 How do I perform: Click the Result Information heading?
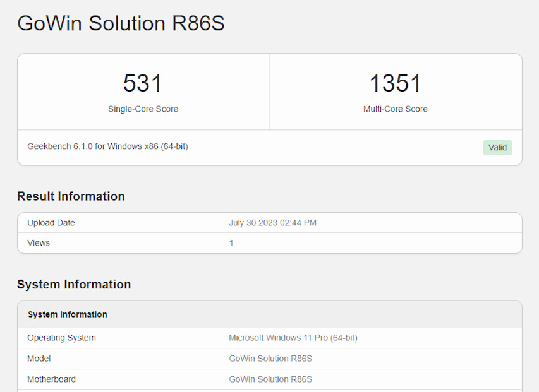71,196
